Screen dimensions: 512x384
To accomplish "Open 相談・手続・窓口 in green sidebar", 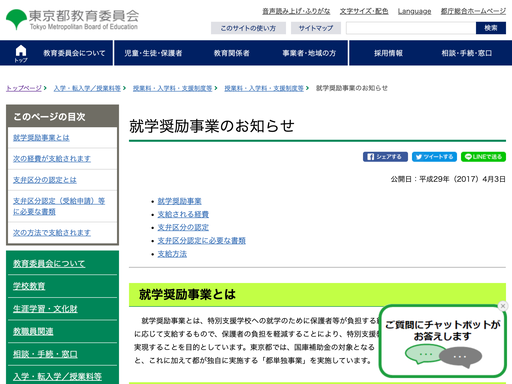I will point(45,354).
